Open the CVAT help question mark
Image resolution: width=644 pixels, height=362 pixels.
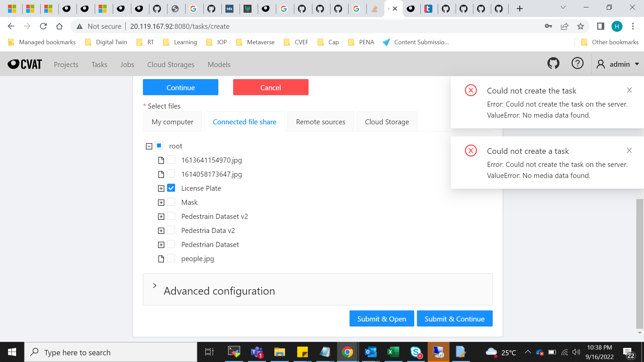click(578, 63)
